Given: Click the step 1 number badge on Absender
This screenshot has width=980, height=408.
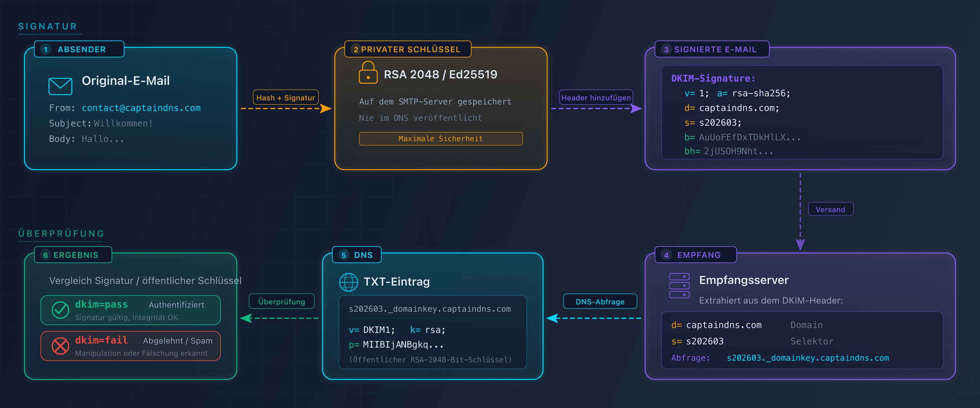Looking at the screenshot, I should point(45,49).
